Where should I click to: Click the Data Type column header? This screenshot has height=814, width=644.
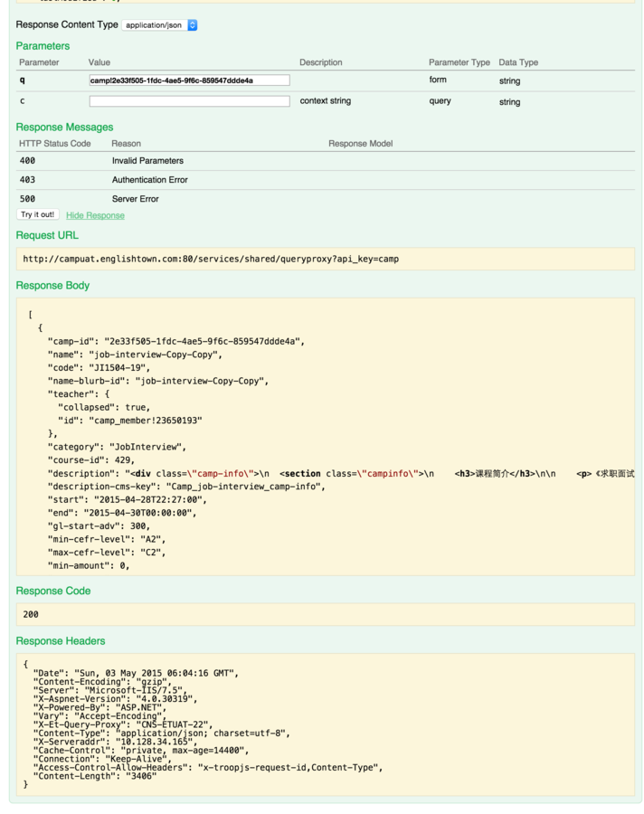518,62
